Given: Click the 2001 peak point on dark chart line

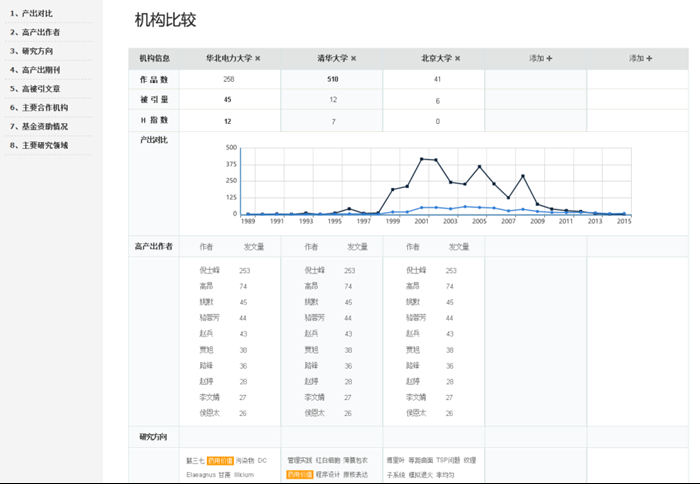Looking at the screenshot, I should (x=421, y=159).
